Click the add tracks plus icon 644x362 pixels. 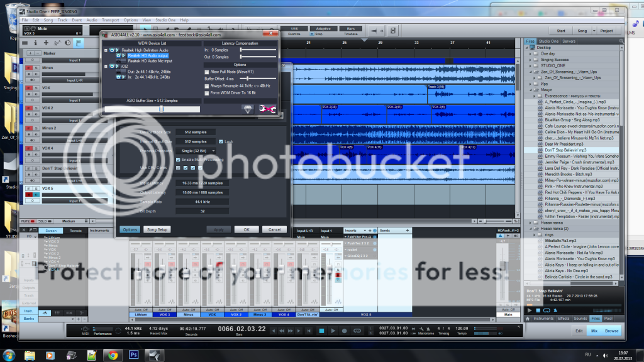coord(46,43)
